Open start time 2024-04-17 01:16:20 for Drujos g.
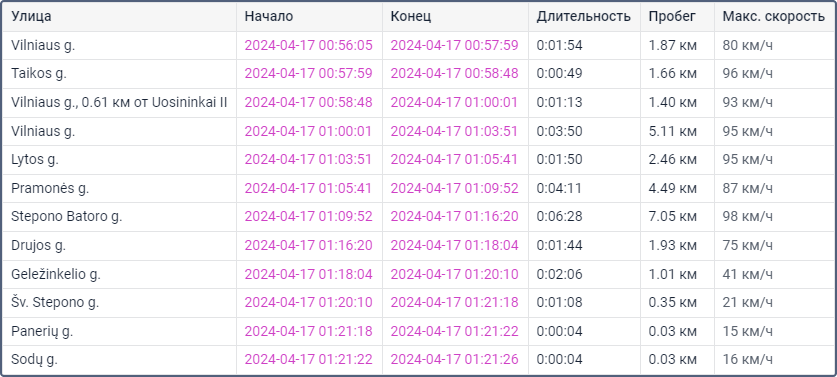 click(308, 245)
